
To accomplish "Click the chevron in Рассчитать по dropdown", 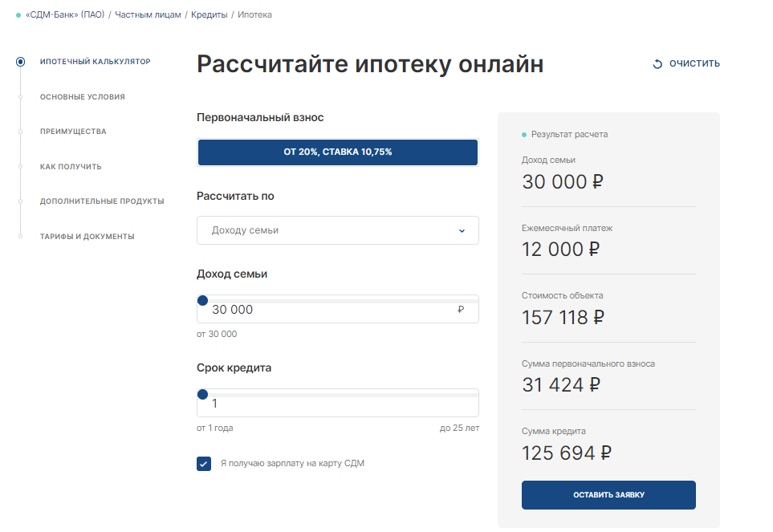I will pos(462,231).
